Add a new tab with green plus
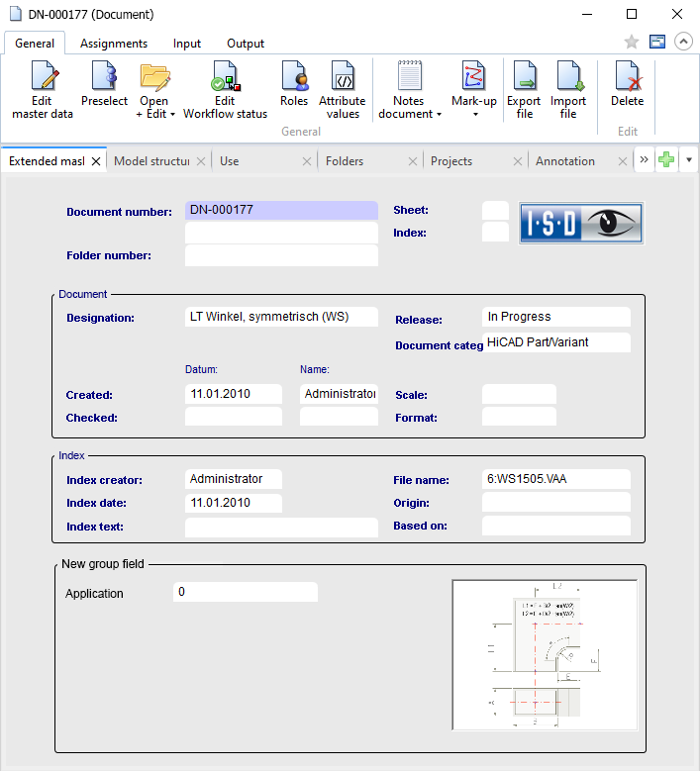Image resolution: width=700 pixels, height=771 pixels. tap(667, 160)
